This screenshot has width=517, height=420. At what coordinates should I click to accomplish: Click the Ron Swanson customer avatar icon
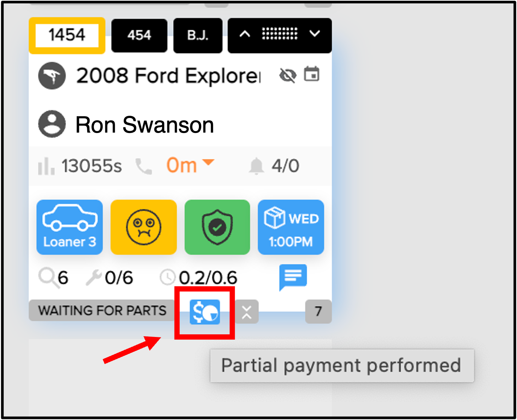[x=52, y=124]
